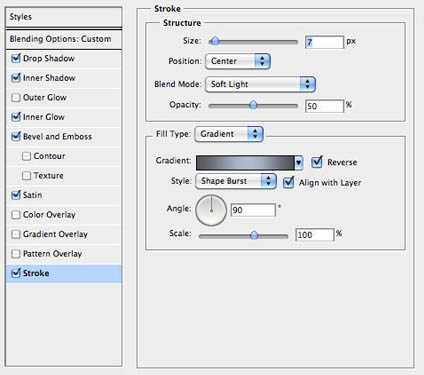
Task: Open the Position dropdown set to Center
Action: coord(238,61)
